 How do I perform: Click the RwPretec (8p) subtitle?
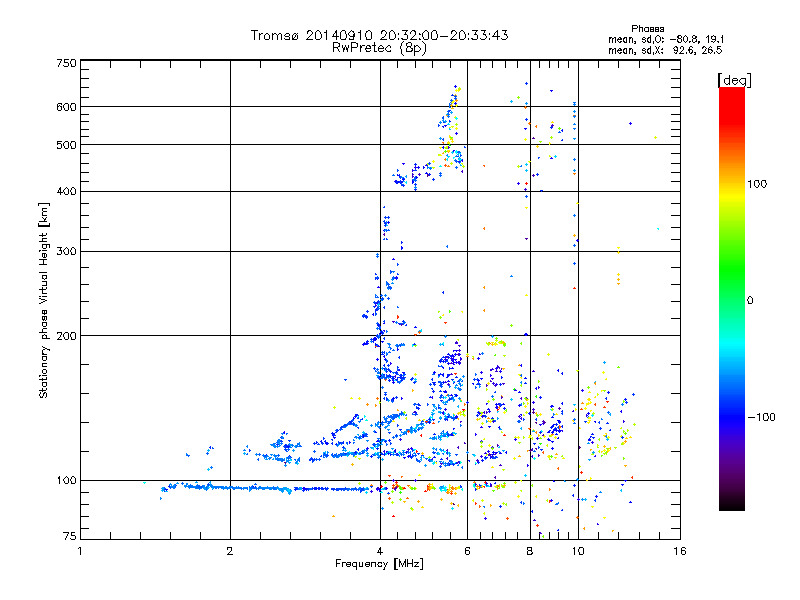point(380,48)
